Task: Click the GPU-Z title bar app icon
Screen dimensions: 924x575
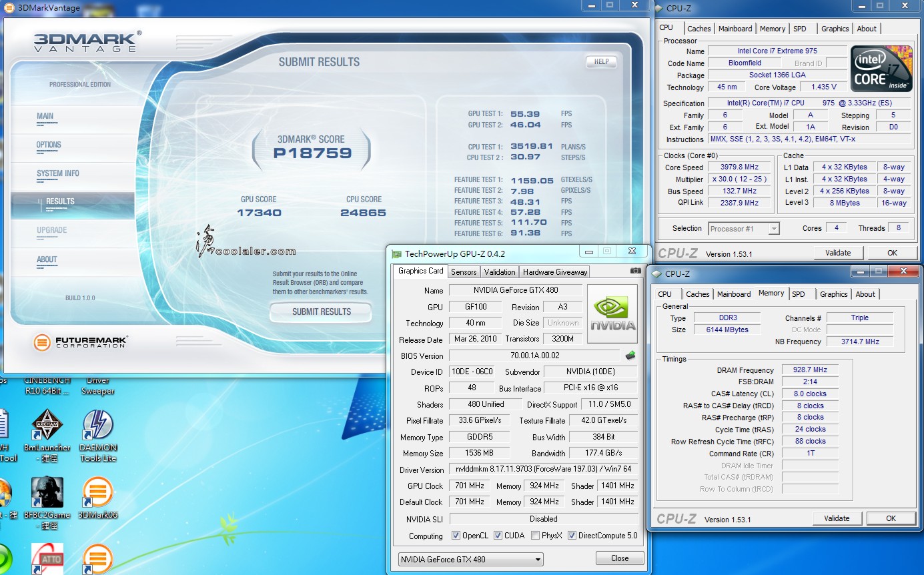Action: pos(397,253)
